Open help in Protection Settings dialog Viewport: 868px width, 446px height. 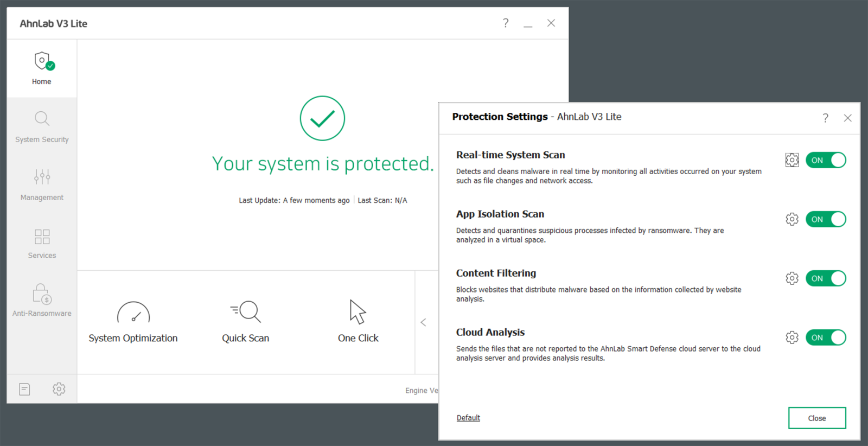pos(825,118)
